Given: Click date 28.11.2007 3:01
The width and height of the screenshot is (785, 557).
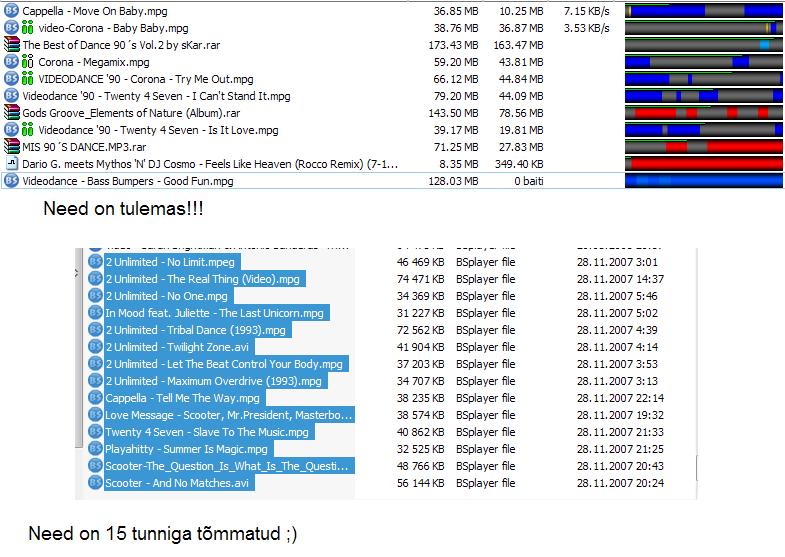Looking at the screenshot, I should click(617, 262).
